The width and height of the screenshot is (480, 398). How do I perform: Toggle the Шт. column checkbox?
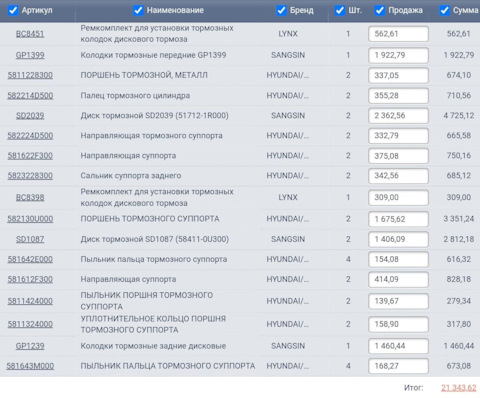click(x=340, y=10)
